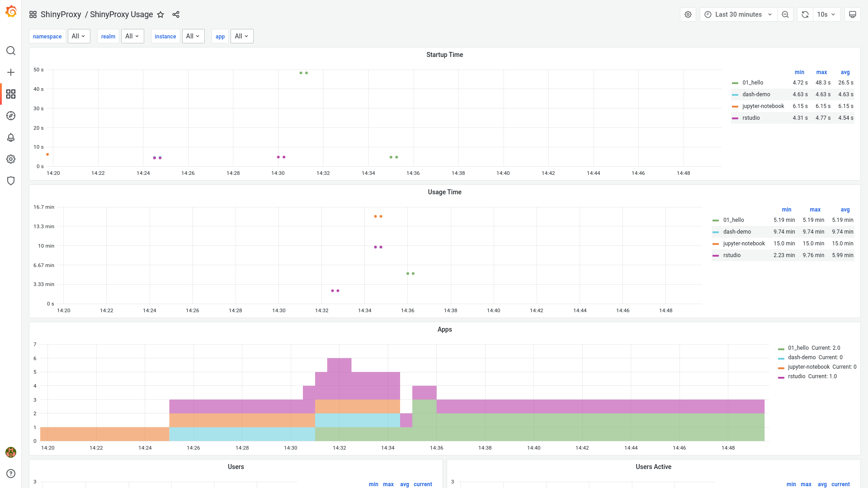Click orange swatch for jupyter-notebook in Apps legend

coord(781,368)
